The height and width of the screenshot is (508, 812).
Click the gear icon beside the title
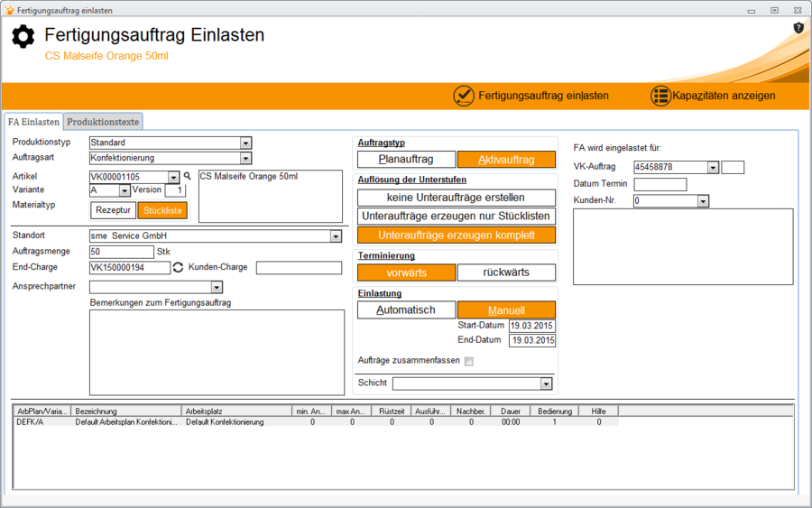point(23,36)
